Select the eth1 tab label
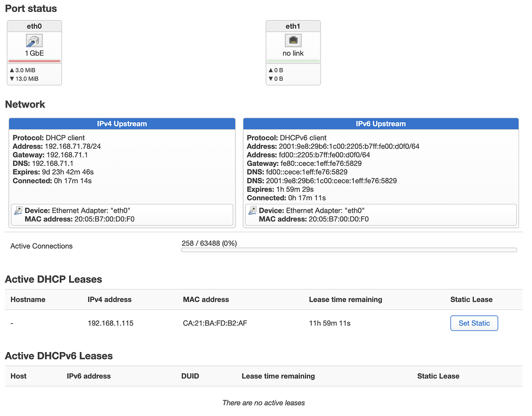Image resolution: width=532 pixels, height=416 pixels. [292, 25]
